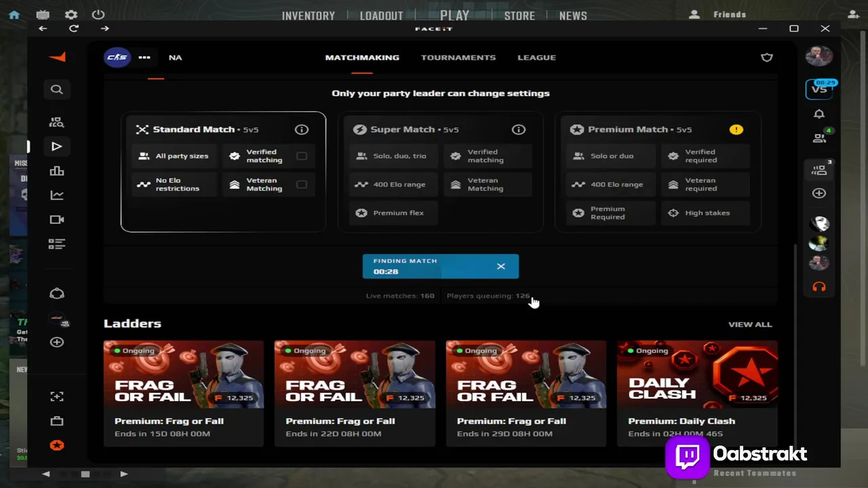Open the friends icon with green badge
868x488 pixels.
tap(820, 137)
